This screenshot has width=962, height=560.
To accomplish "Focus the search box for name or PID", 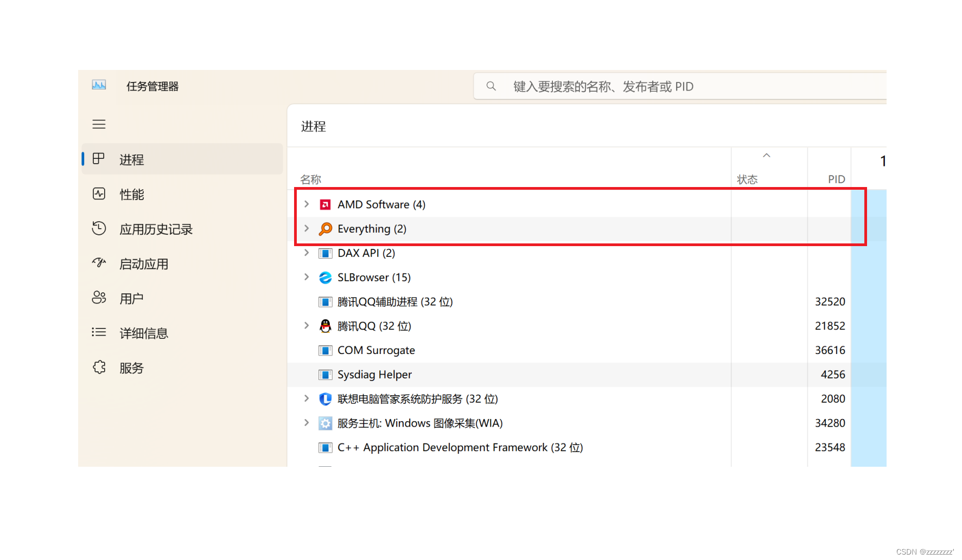I will pos(680,86).
